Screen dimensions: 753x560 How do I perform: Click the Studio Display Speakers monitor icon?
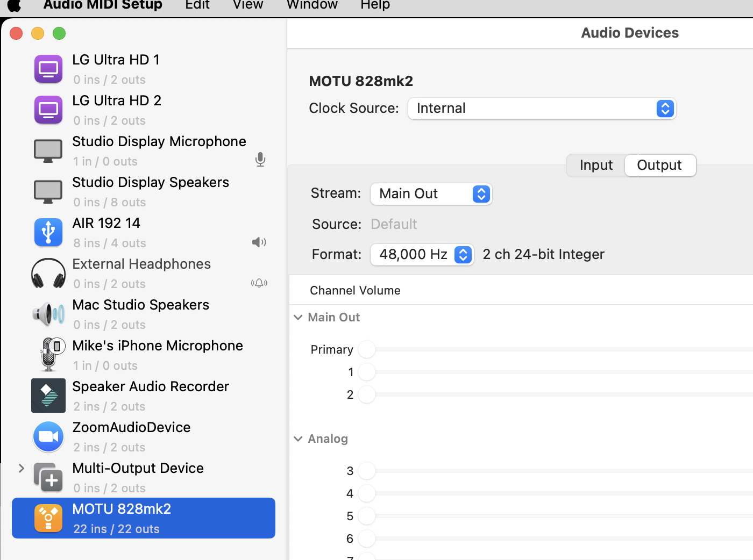tap(48, 192)
